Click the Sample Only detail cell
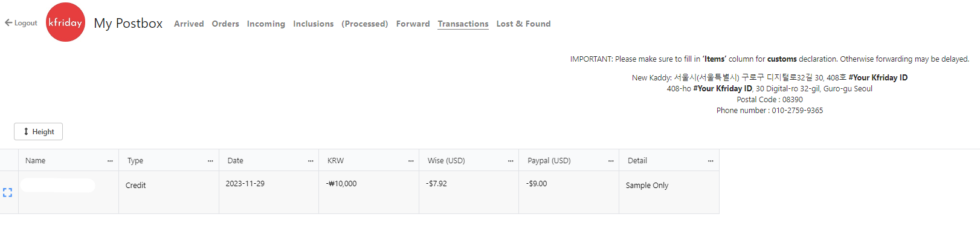Viewport: 980px width, 237px height. click(669, 192)
